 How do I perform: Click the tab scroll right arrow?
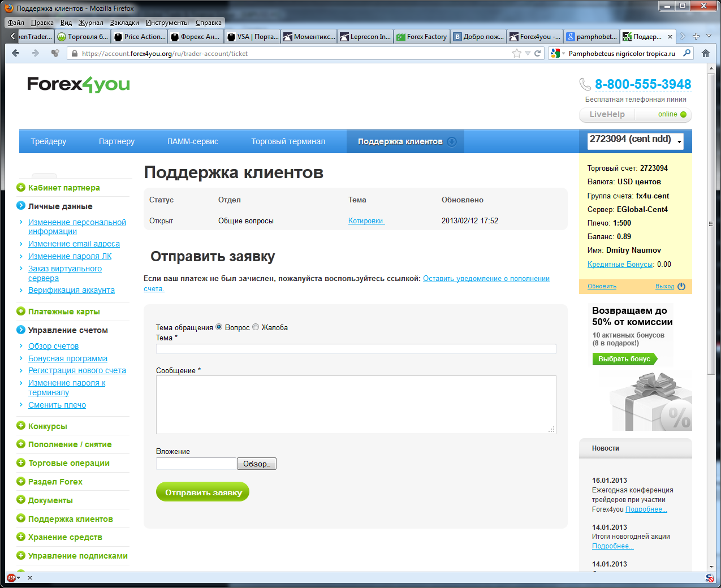[683, 36]
